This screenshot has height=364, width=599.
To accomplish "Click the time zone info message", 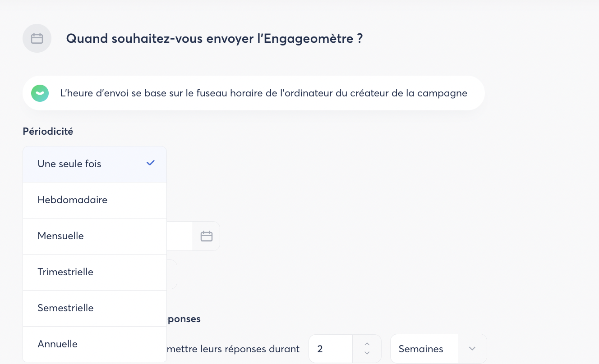I will (x=263, y=93).
